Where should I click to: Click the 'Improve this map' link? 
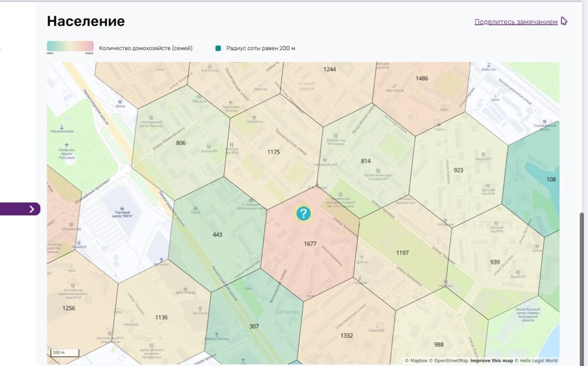[491, 360]
